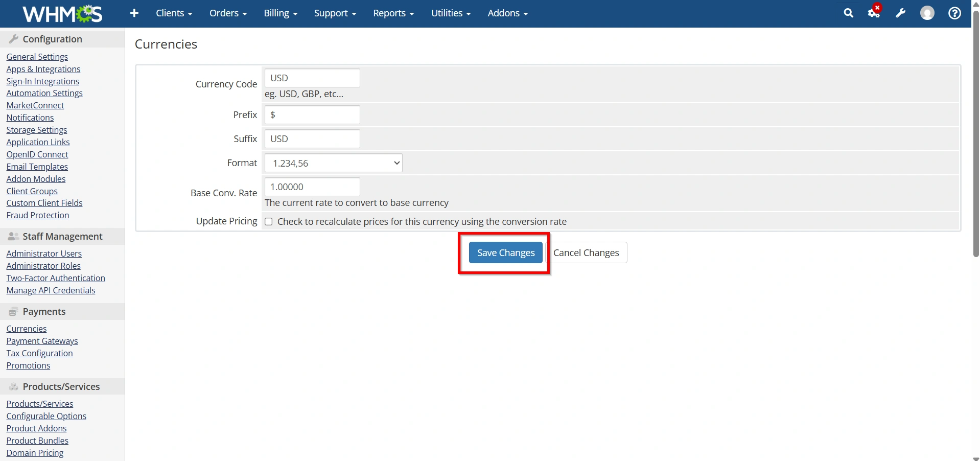
Task: Click the Cancel Changes button
Action: tap(586, 252)
